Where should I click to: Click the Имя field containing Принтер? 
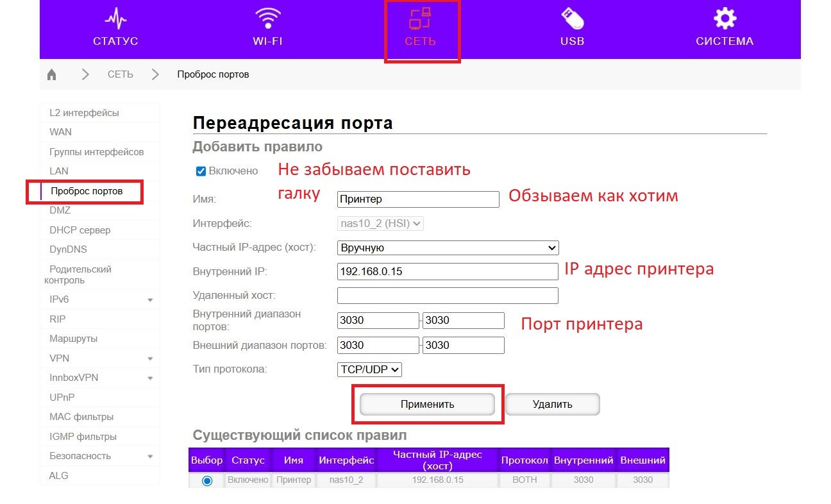tap(418, 199)
